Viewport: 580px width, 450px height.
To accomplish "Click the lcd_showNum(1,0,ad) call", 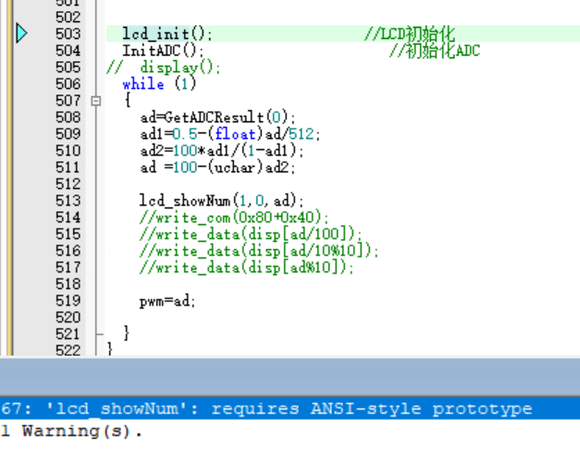I will pos(222,201).
